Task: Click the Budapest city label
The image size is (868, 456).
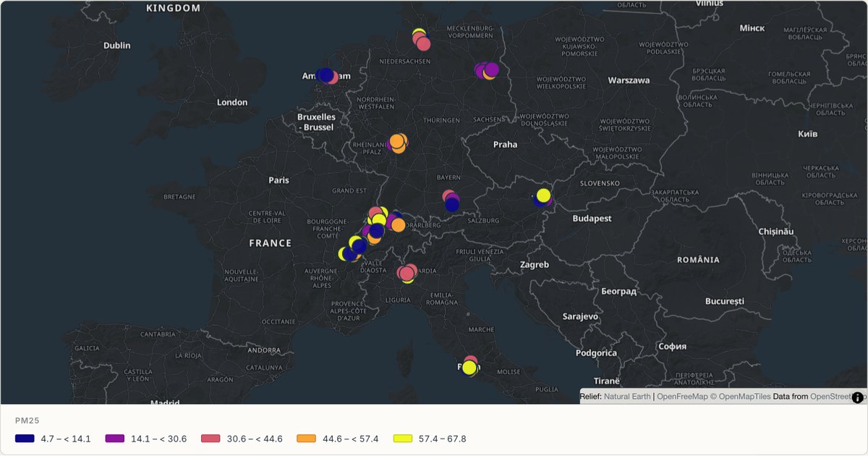Action: (592, 218)
